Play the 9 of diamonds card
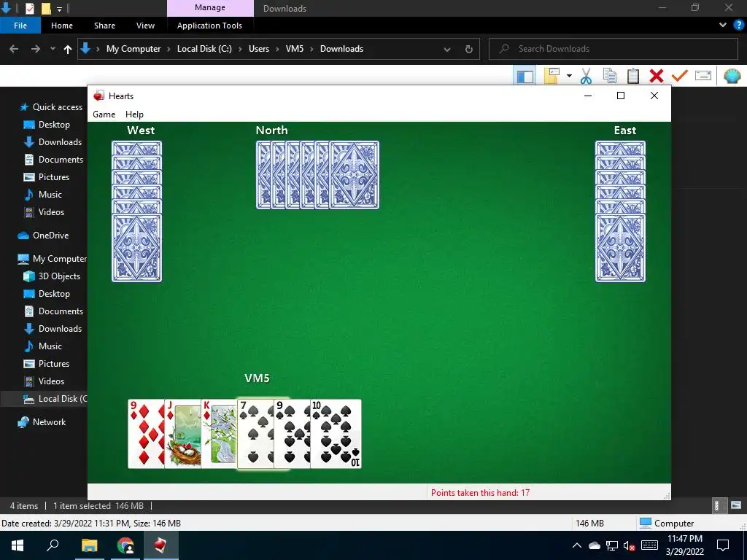 146,434
